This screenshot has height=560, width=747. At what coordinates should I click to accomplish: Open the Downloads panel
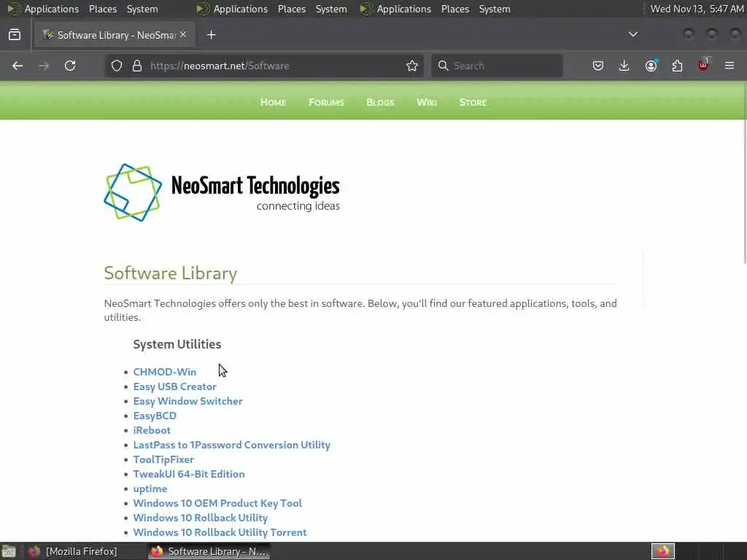click(x=624, y=66)
